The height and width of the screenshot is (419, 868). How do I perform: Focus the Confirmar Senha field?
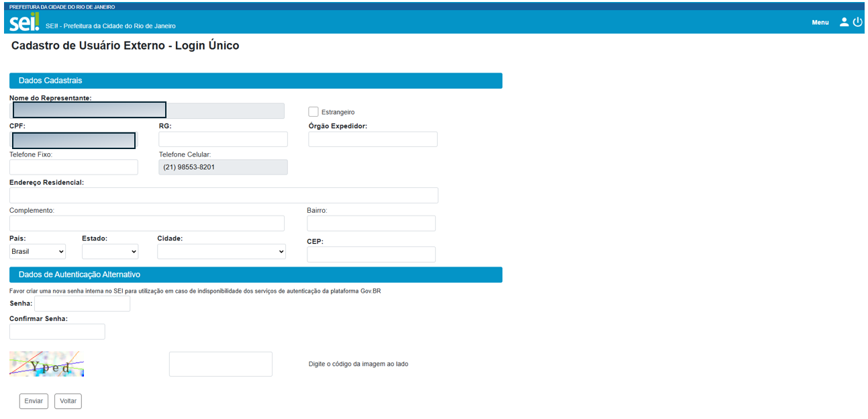pyautogui.click(x=57, y=332)
